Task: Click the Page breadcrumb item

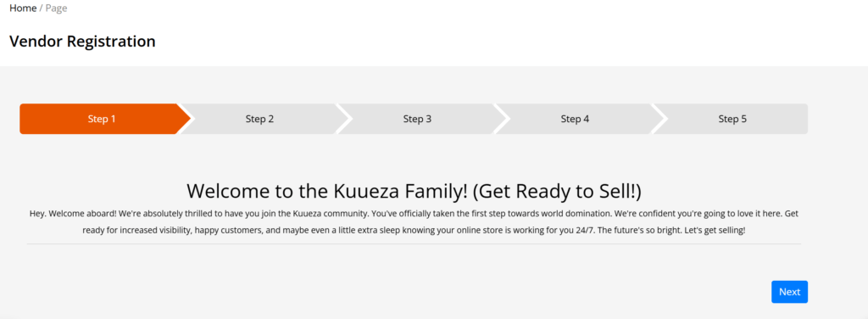Action: 57,8
